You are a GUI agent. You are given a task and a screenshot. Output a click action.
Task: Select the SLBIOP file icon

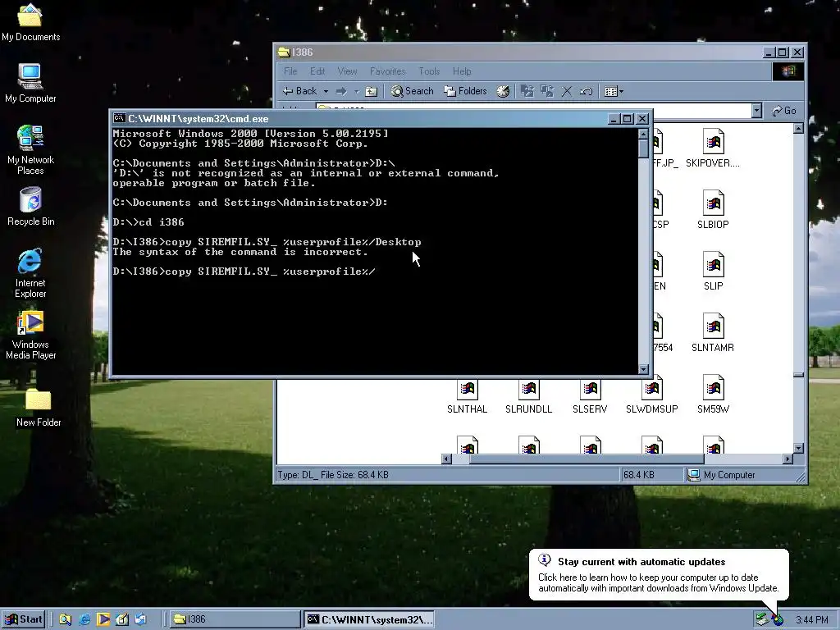(713, 210)
